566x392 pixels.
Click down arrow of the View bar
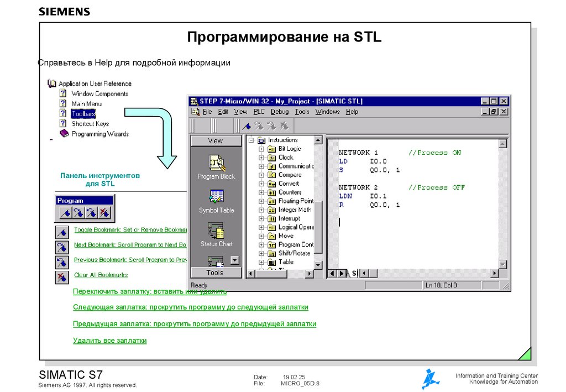(x=234, y=260)
